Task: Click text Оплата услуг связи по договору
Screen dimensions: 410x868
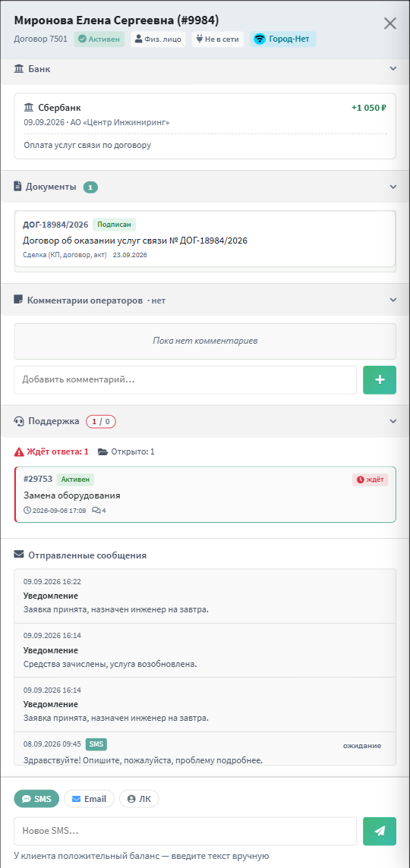Action: [87, 145]
